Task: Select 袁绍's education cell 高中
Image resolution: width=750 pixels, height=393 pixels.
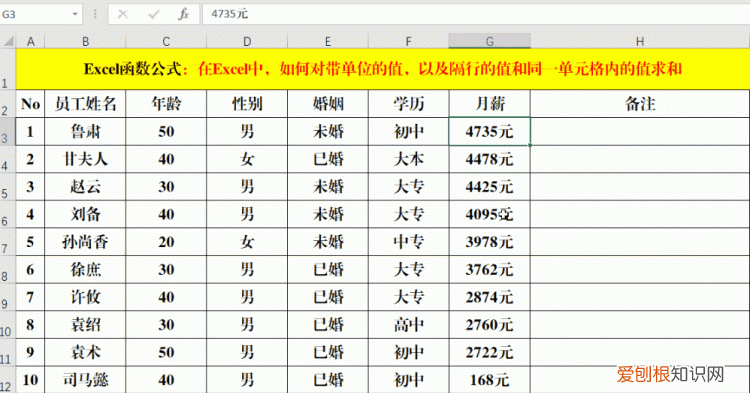Action: [408, 325]
